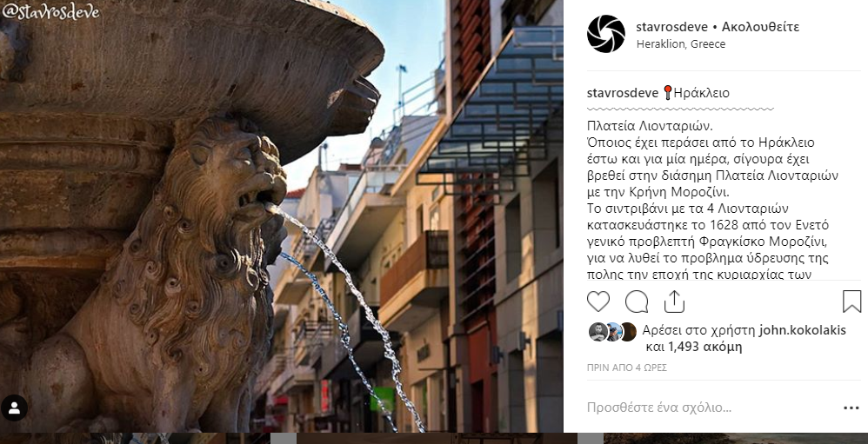
Task: Open comments via speech bubble icon
Action: 637,302
